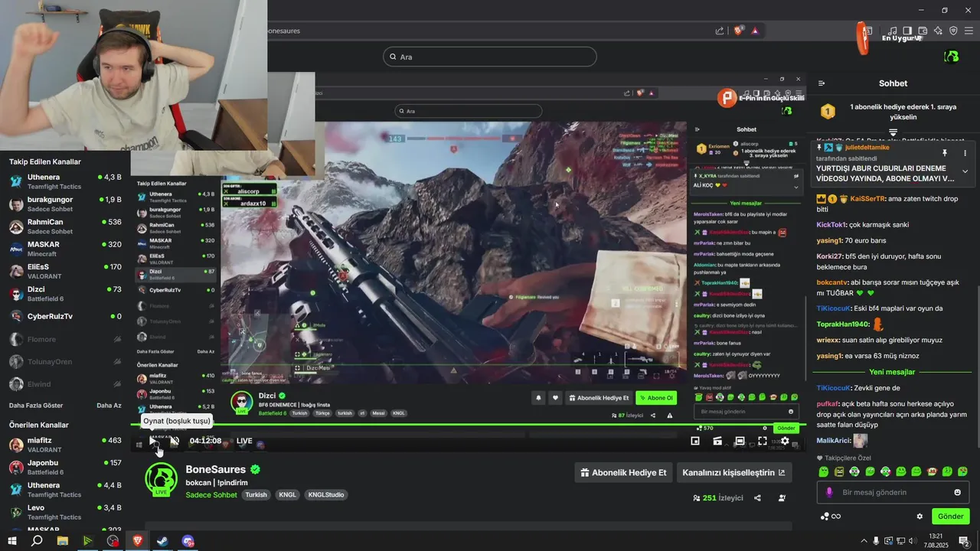Open the notification center icon
Viewport: 980px width, 551px height.
[x=964, y=541]
